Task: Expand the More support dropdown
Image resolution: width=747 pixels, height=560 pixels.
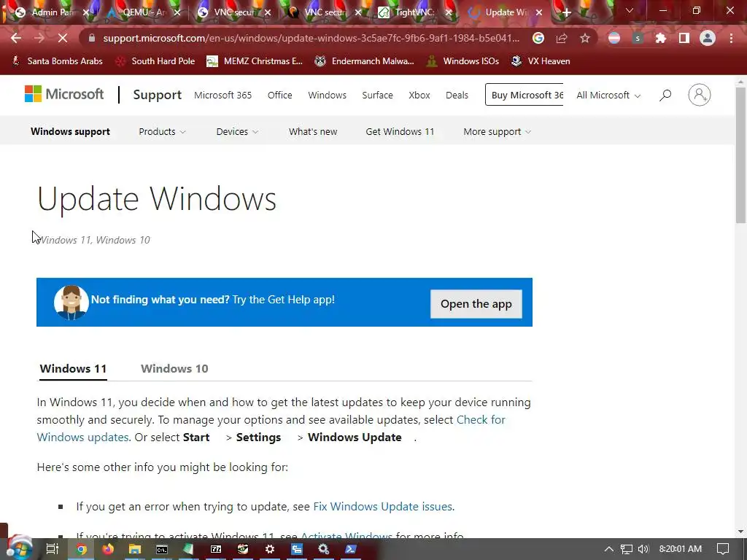Action: click(x=497, y=132)
